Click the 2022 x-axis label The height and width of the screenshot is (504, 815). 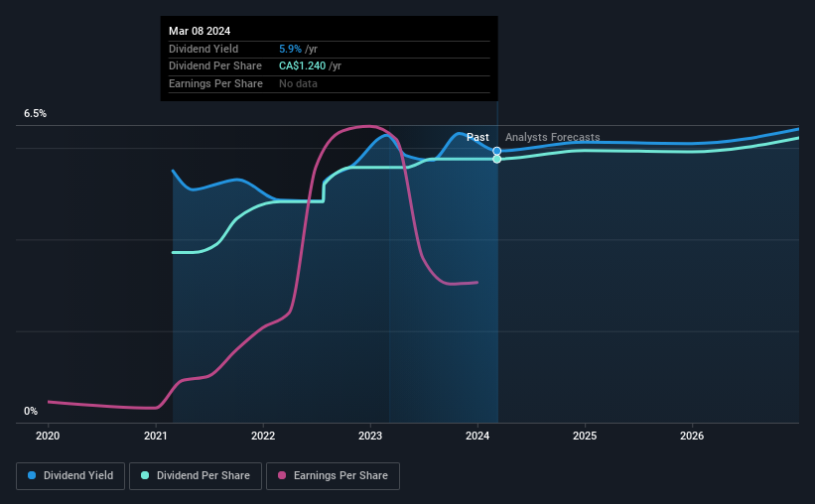point(263,436)
